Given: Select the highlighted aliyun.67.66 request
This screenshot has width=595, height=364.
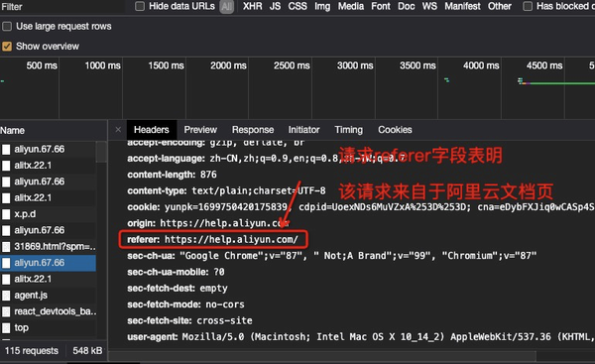Looking at the screenshot, I should pos(49,263).
